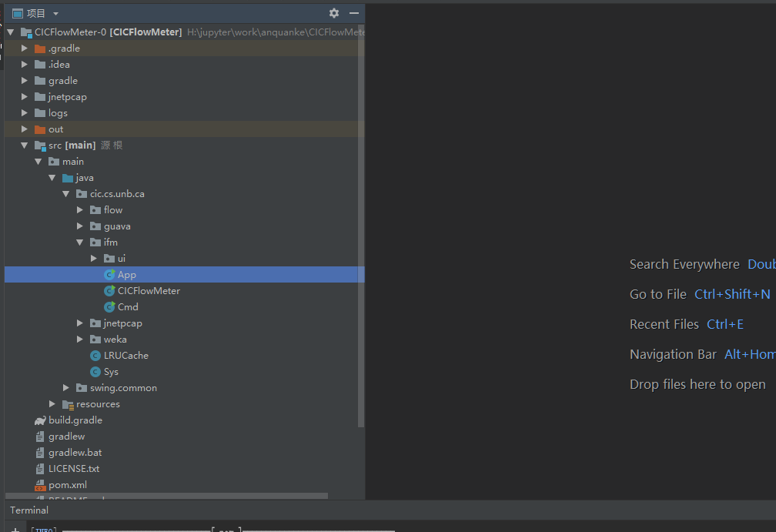Click the LRUCache class icon
776x532 pixels.
[95, 356]
